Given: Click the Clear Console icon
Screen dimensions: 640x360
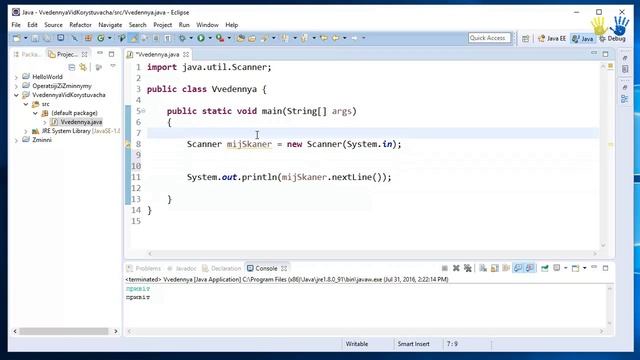Looking at the screenshot, I should point(483,268).
